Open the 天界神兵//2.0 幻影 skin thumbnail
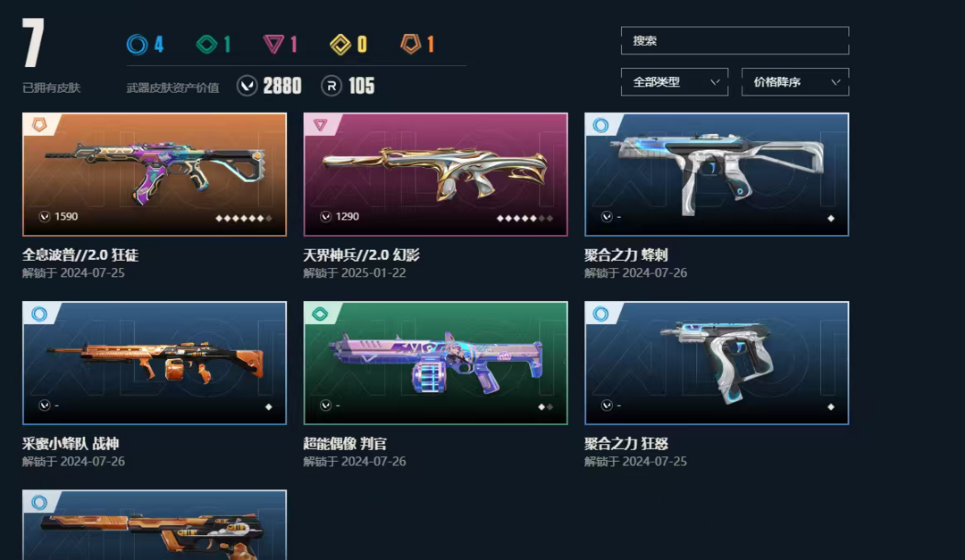This screenshot has height=560, width=965. (436, 174)
